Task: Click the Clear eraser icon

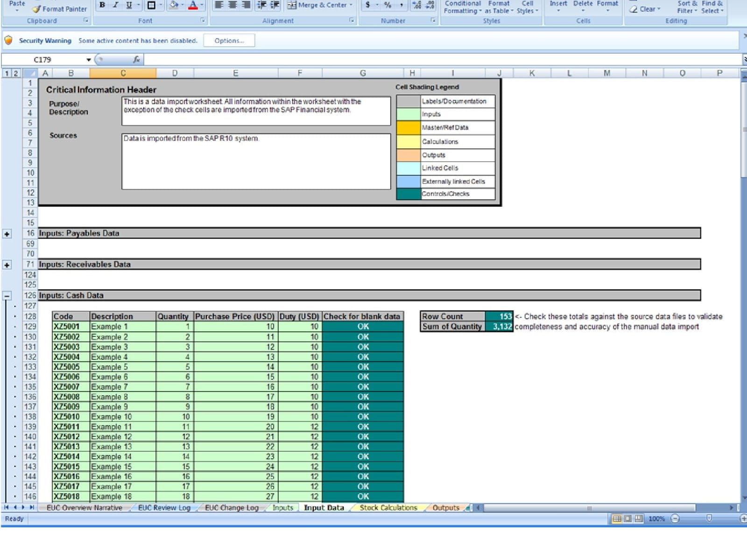Action: tap(634, 9)
